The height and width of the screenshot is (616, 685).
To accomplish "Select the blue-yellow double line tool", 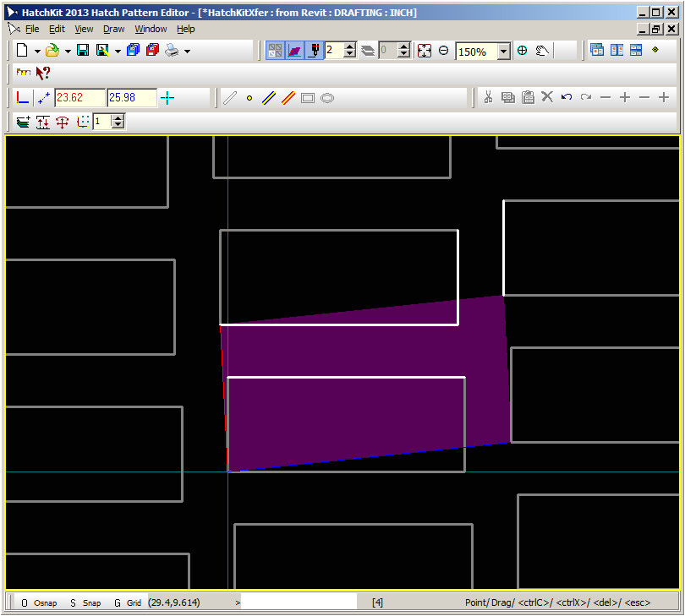I will coord(269,98).
